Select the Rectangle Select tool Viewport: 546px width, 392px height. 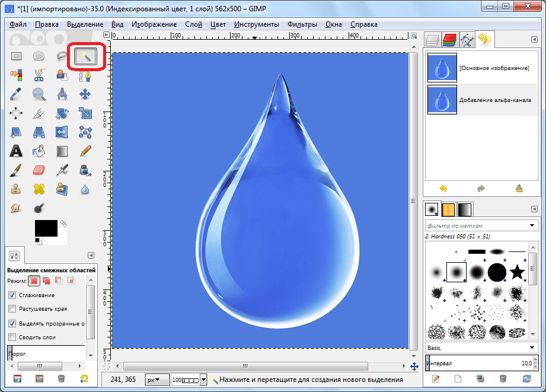(x=16, y=56)
